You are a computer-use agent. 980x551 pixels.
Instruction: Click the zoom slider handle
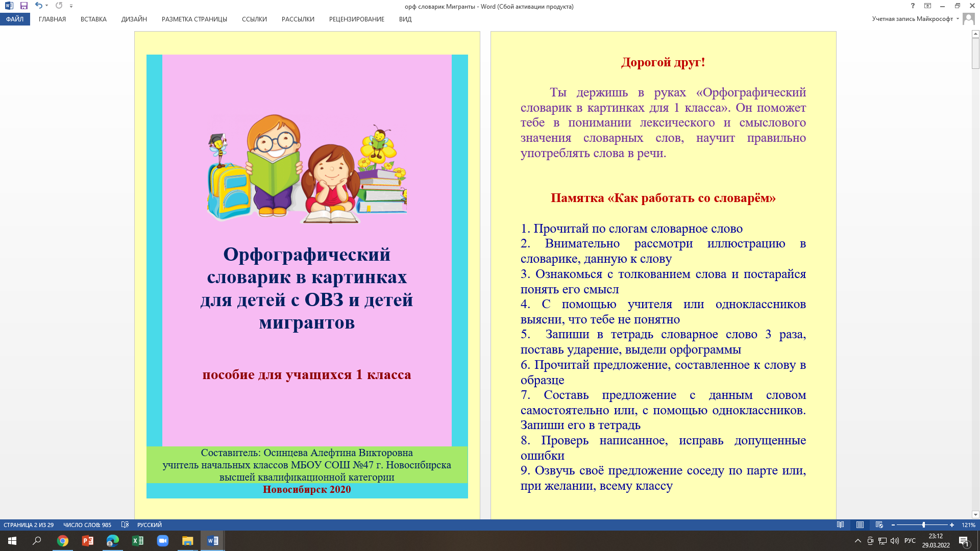click(923, 525)
